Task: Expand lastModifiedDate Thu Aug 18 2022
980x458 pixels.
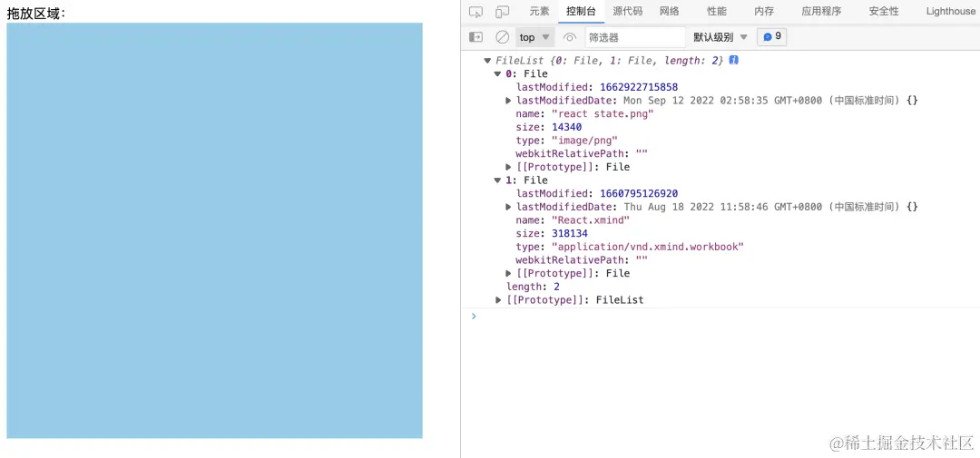Action: click(509, 206)
